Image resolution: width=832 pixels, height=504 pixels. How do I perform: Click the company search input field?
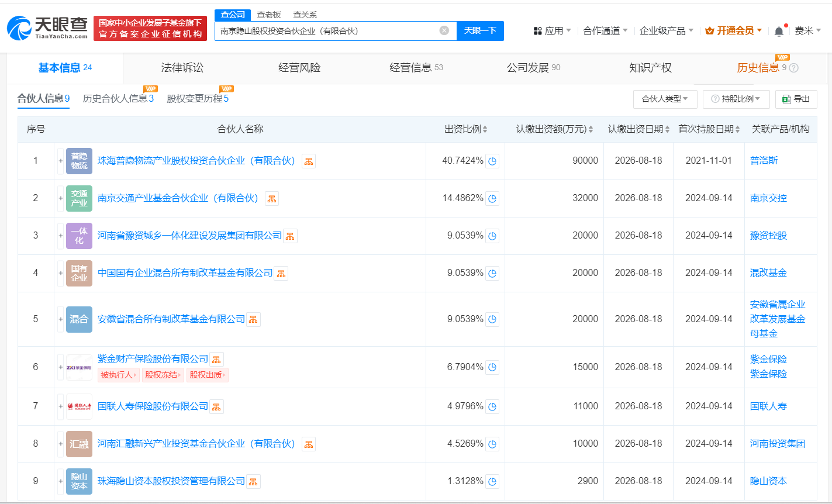point(327,30)
